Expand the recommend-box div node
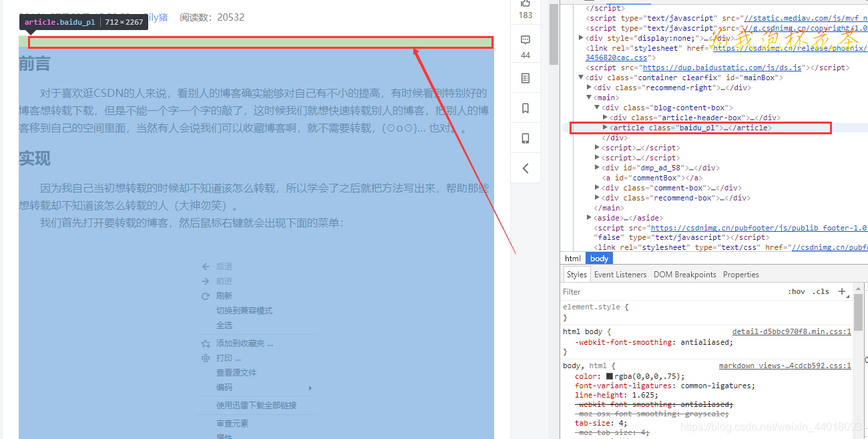The width and height of the screenshot is (868, 439). 597,198
